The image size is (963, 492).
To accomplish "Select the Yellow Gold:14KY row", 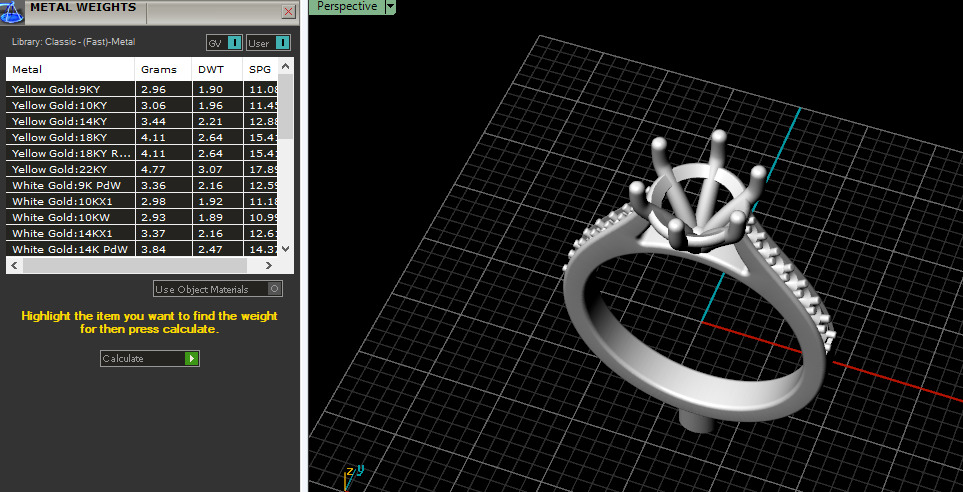I will tap(142, 121).
